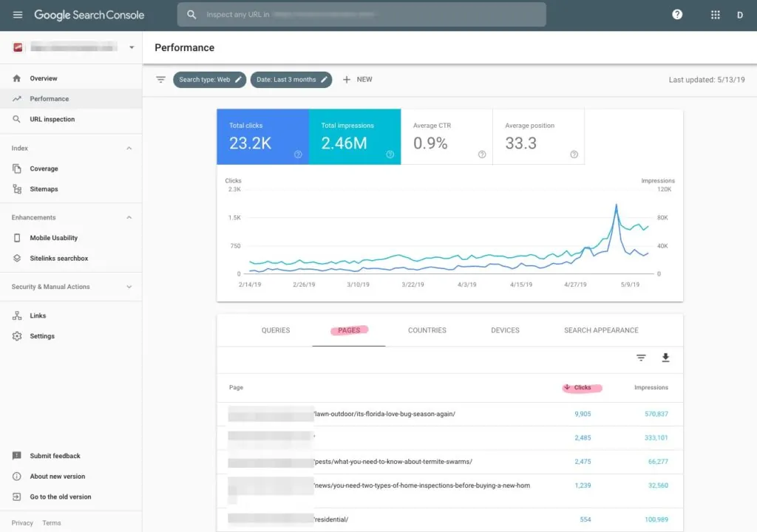757x532 pixels.
Task: Edit the Search type: Web filter
Action: coord(210,80)
